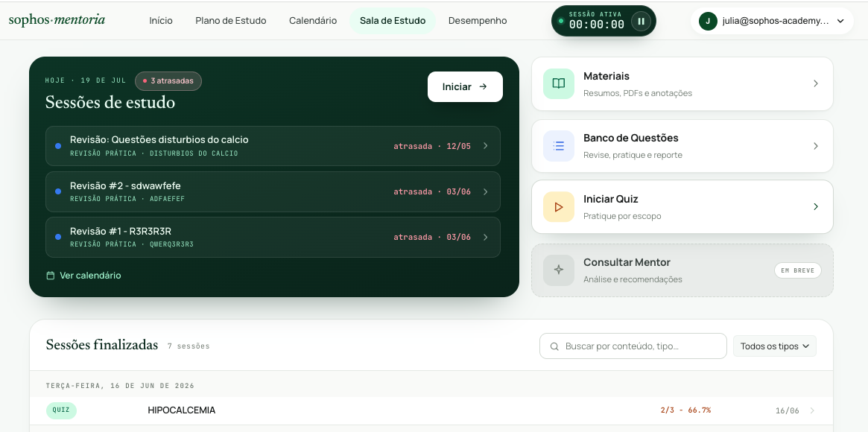868x432 pixels.
Task: Click the green active session indicator dot
Action: point(561,21)
